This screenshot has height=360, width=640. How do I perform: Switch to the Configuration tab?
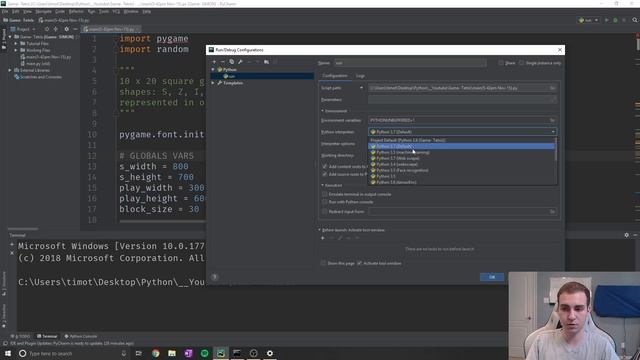(335, 76)
